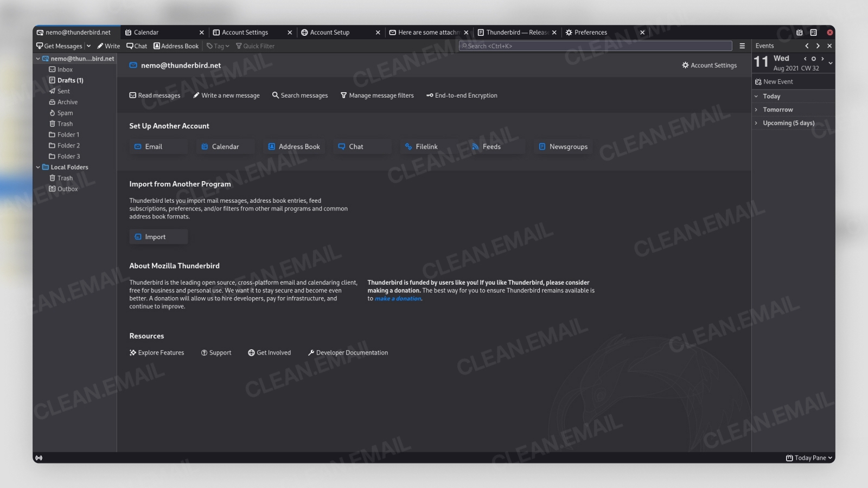
Task: Start a Chat from the mail toolbar
Action: pyautogui.click(x=136, y=46)
